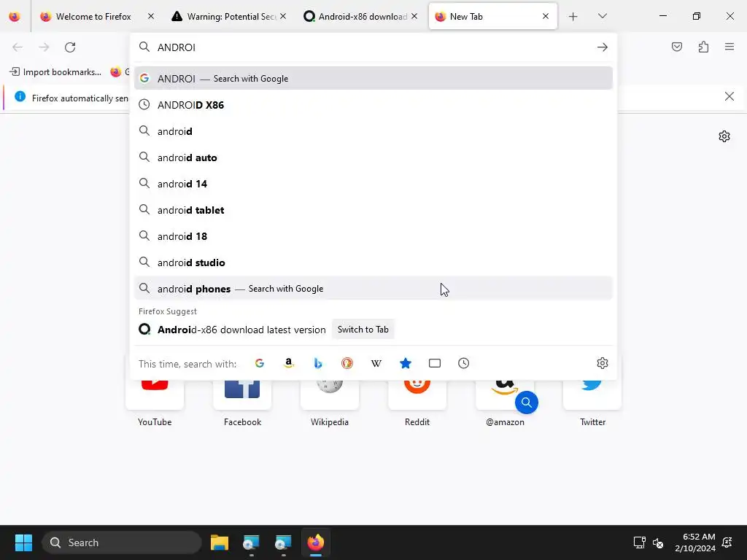
Task: Search this time with Google icon
Action: (260, 363)
